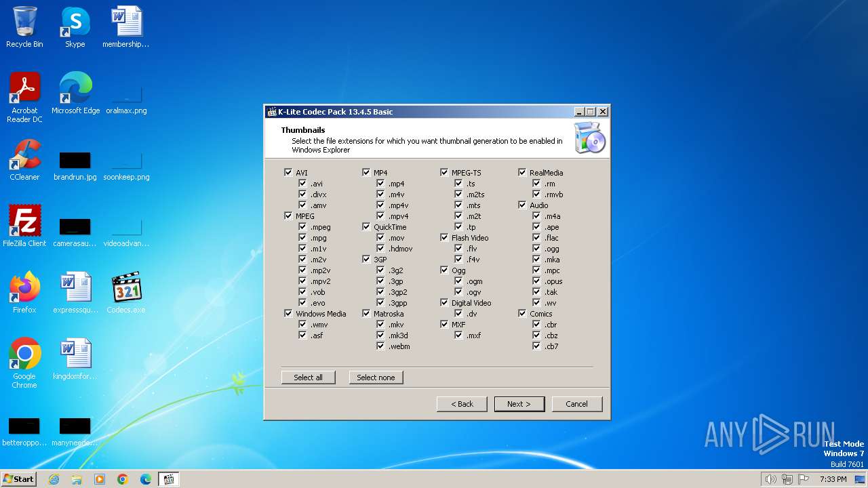Screen dimensions: 868x488
Task: Open the Action Center flag tray icon
Action: [802, 479]
